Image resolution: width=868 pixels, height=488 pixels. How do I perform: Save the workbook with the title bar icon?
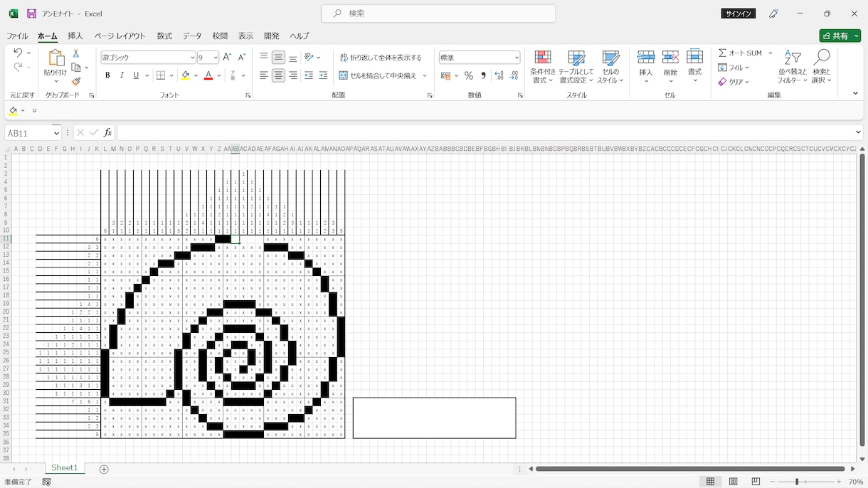[31, 14]
